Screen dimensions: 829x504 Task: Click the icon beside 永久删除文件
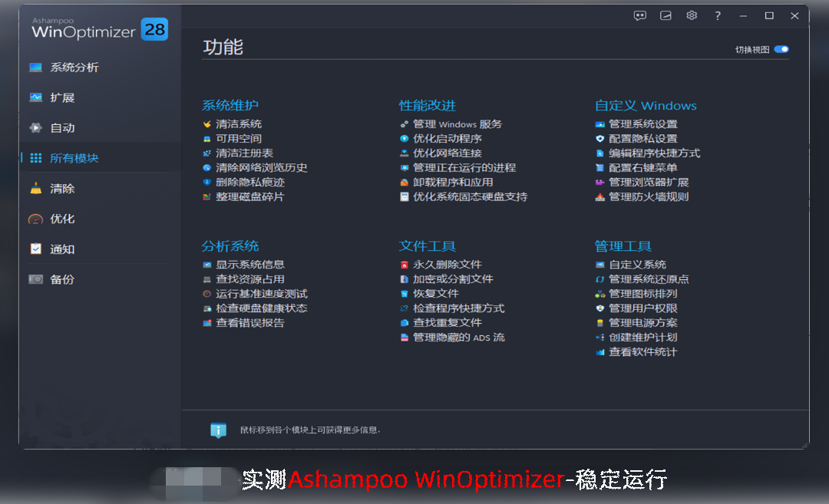404,265
